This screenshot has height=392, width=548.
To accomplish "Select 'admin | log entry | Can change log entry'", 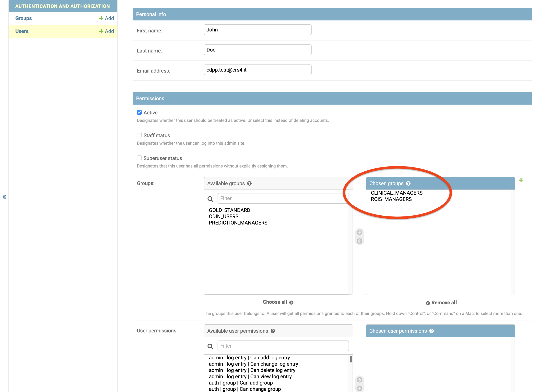I will click(x=253, y=364).
